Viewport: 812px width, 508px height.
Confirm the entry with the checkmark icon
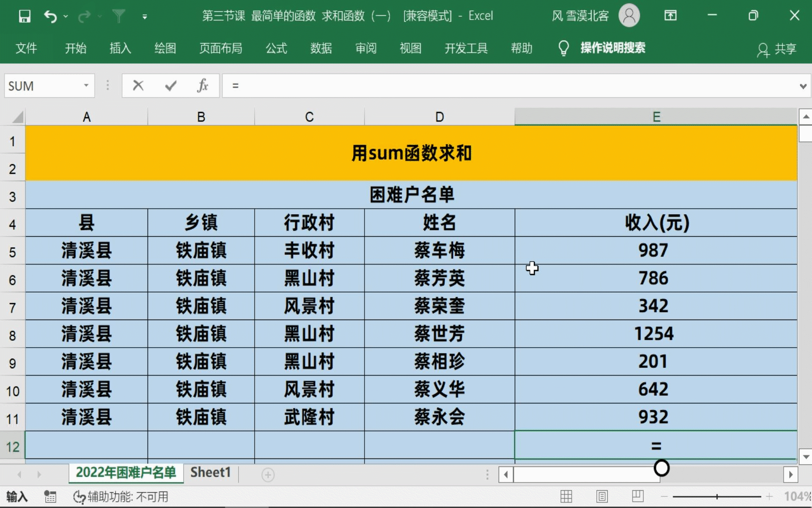pos(170,86)
